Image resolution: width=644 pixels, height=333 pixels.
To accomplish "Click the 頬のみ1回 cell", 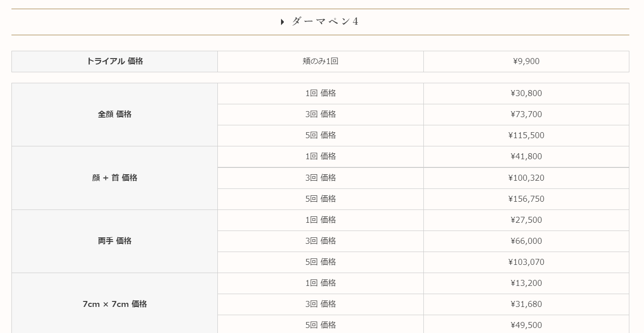I will coord(320,61).
